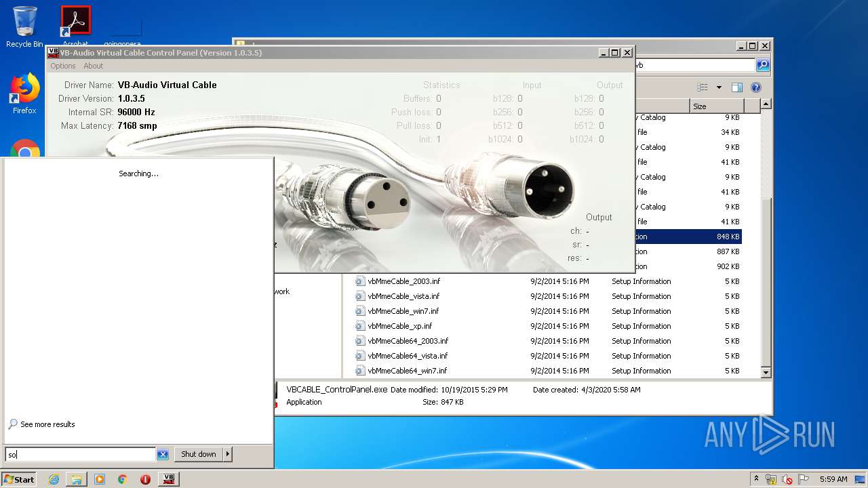Clear the Start menu search box

163,454
